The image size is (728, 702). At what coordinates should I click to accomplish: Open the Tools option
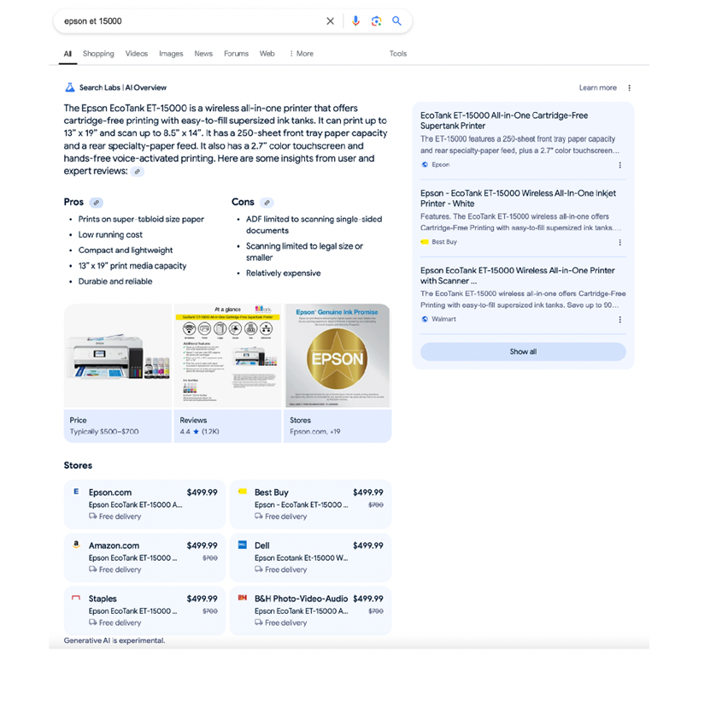[398, 54]
